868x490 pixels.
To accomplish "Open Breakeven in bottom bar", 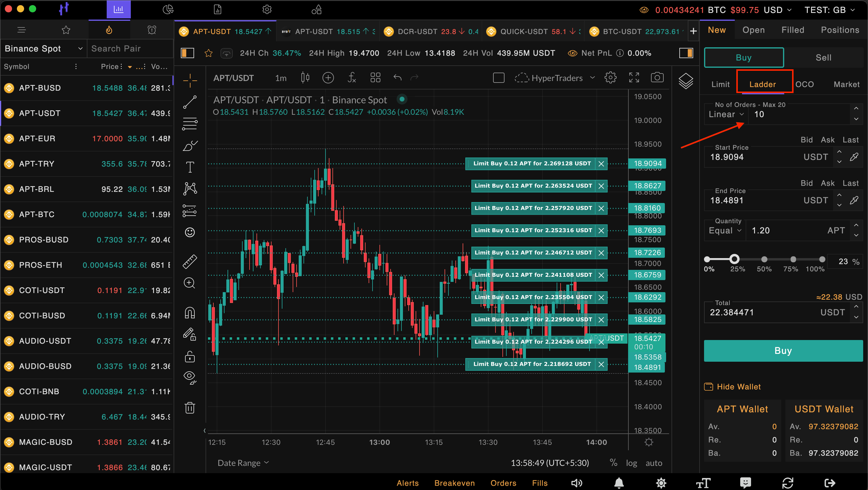I will click(454, 483).
